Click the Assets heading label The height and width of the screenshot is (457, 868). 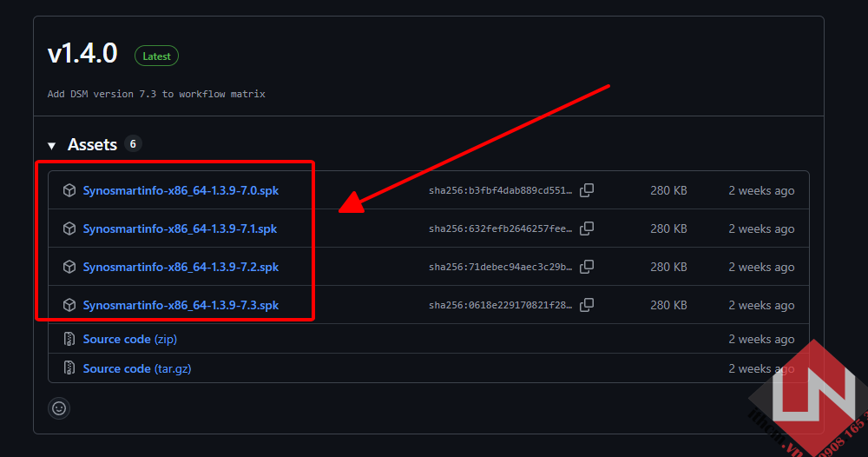[92, 144]
